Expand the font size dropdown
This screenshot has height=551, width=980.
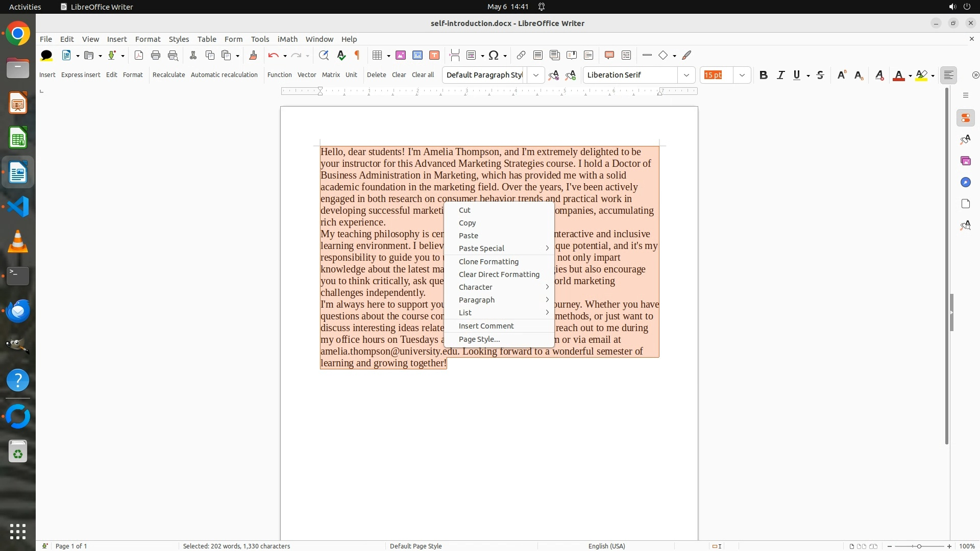[x=742, y=75]
